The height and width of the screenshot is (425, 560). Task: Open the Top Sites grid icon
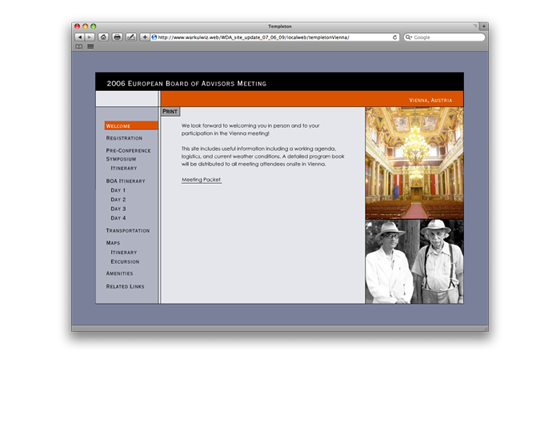[91, 46]
